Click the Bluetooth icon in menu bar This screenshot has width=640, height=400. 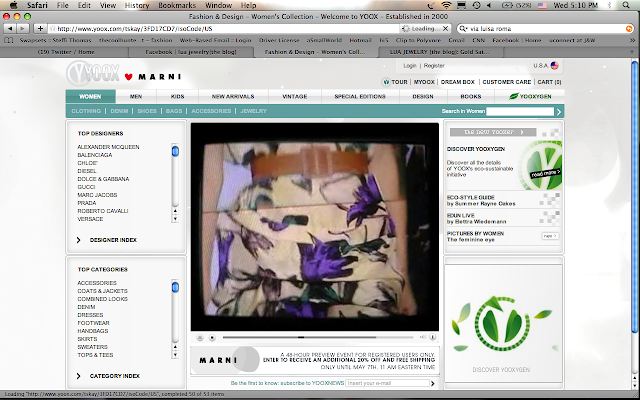coord(610,5)
